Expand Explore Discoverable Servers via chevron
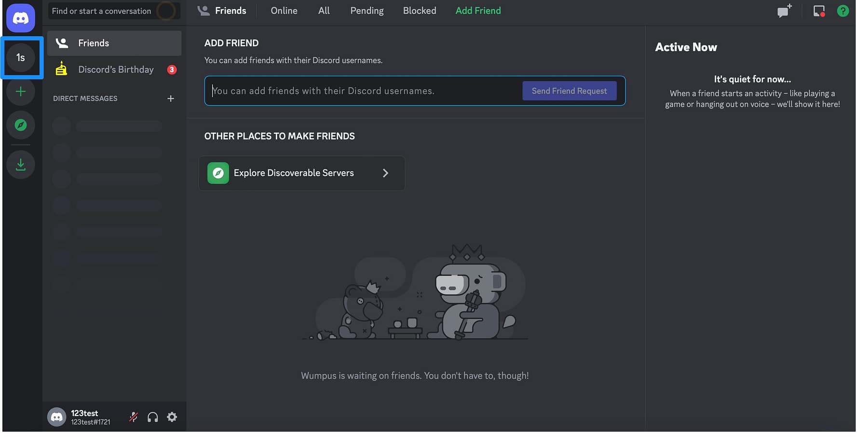 tap(385, 173)
